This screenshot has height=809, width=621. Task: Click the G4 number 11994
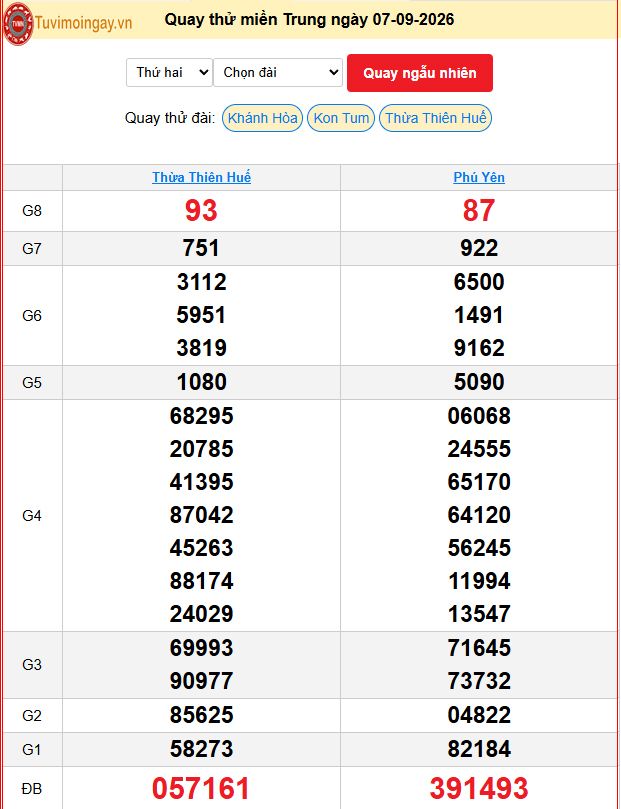(x=479, y=581)
